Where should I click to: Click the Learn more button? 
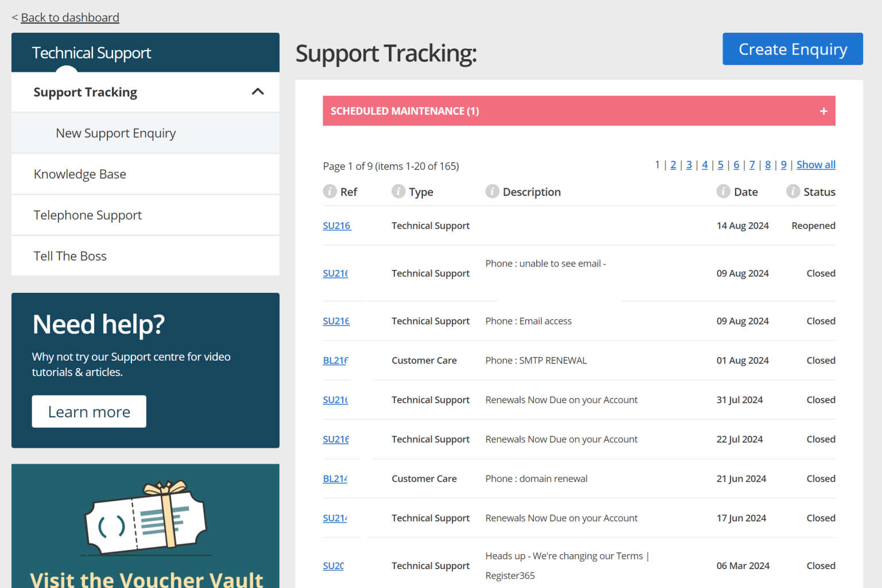(89, 412)
